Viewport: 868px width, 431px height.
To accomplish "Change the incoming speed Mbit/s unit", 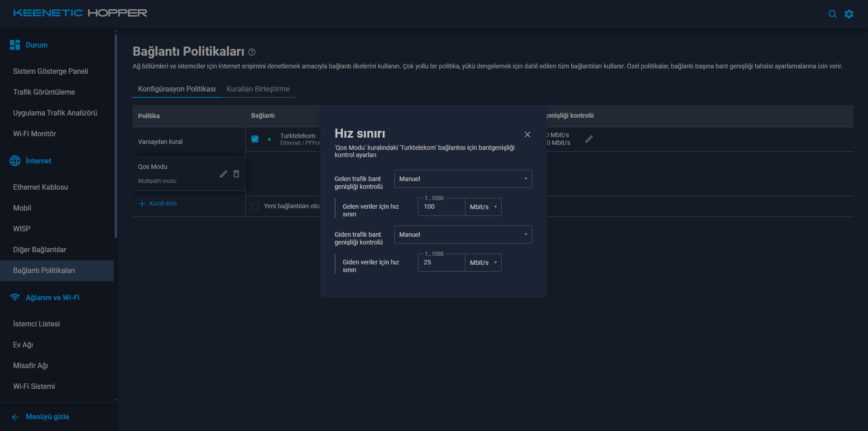I will pyautogui.click(x=483, y=207).
